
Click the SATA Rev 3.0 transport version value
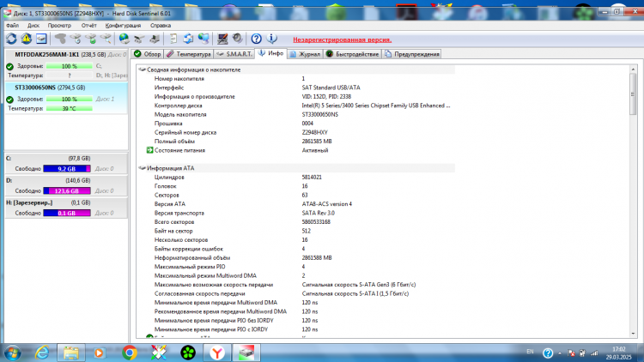319,213
